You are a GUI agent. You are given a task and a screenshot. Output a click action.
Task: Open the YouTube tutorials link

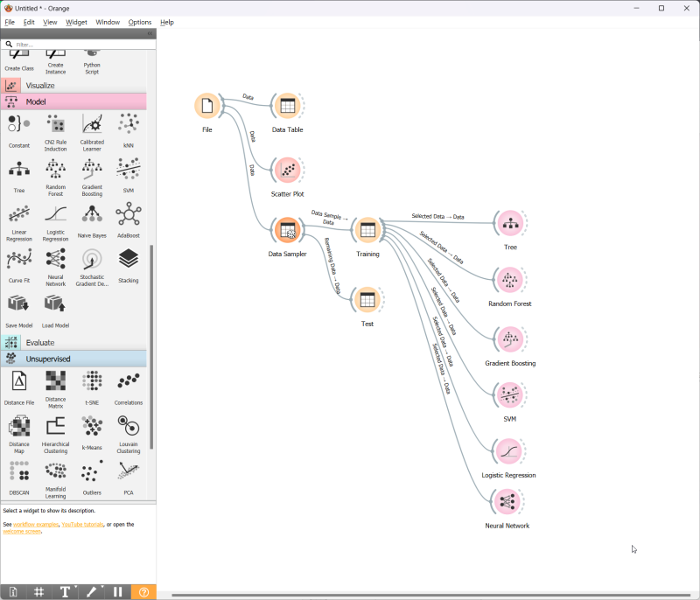click(x=82, y=525)
